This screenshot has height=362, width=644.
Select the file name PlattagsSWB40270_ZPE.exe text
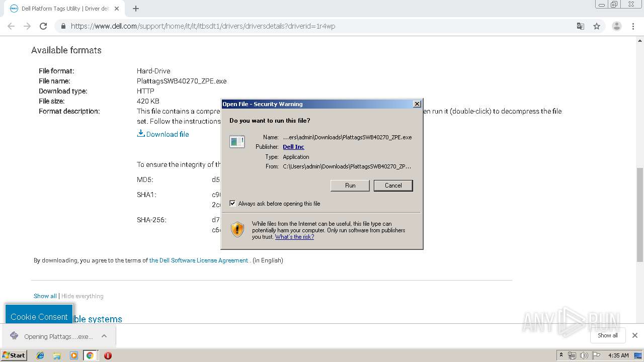pos(182,81)
